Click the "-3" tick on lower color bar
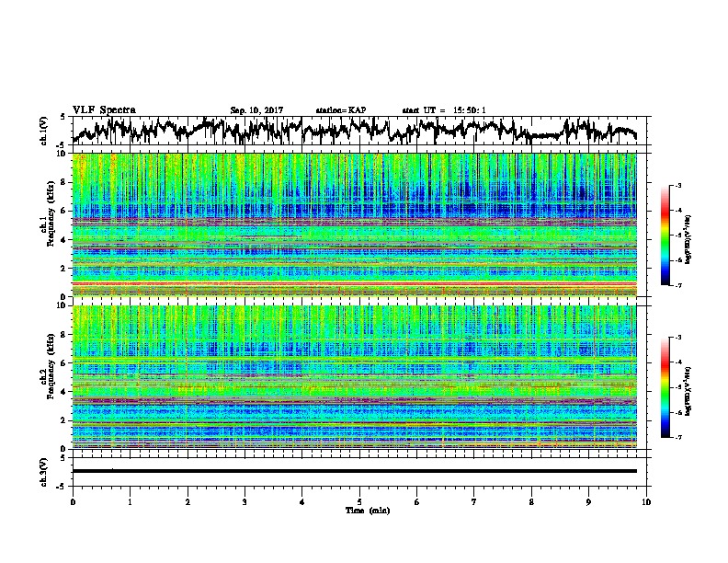Image resolution: width=728 pixels, height=563 pixels. 677,338
